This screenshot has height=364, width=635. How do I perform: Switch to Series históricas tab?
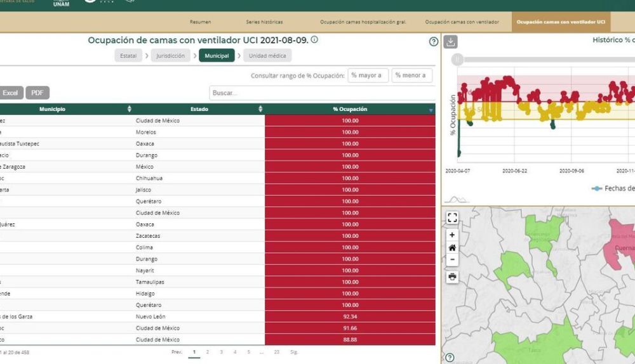click(265, 22)
